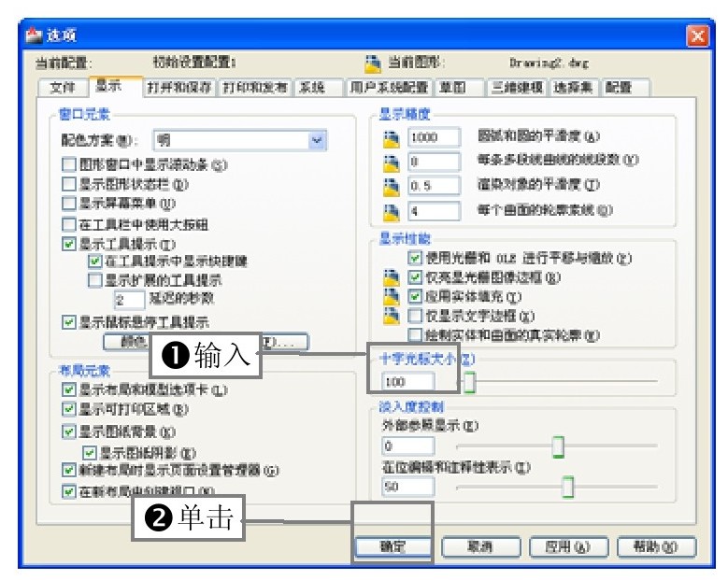This screenshot has height=580, width=728.
Task: Click the drawing icon beside 仅亮显光栅图像边框
Action: 391,277
